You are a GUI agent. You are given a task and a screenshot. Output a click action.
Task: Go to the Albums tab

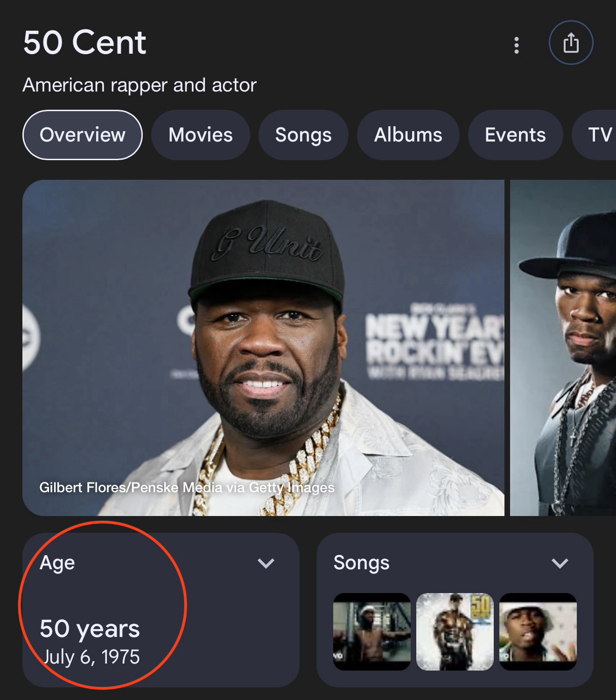point(408,135)
